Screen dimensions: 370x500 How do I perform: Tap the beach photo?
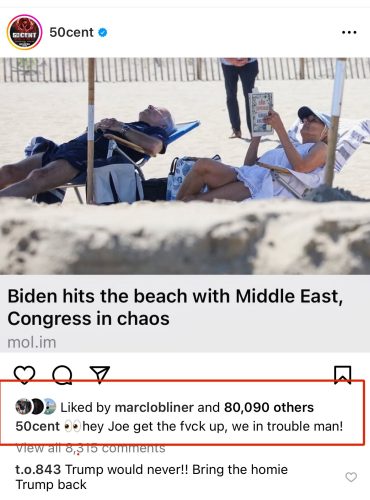coord(185,166)
